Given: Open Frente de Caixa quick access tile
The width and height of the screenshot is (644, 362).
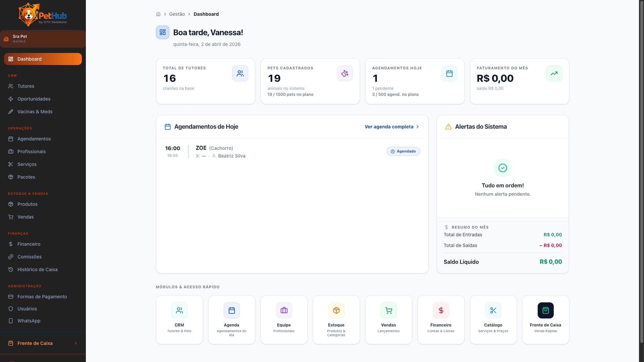Looking at the screenshot, I should pyautogui.click(x=545, y=319).
